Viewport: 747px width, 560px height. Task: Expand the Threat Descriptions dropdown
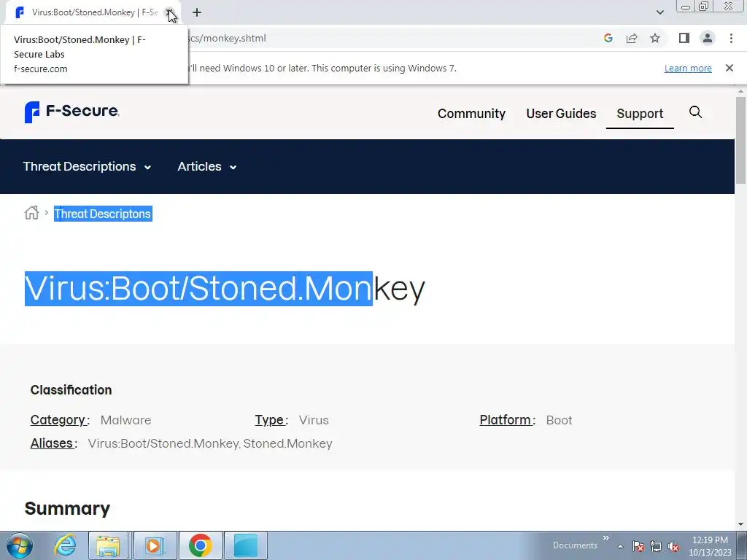(x=88, y=167)
